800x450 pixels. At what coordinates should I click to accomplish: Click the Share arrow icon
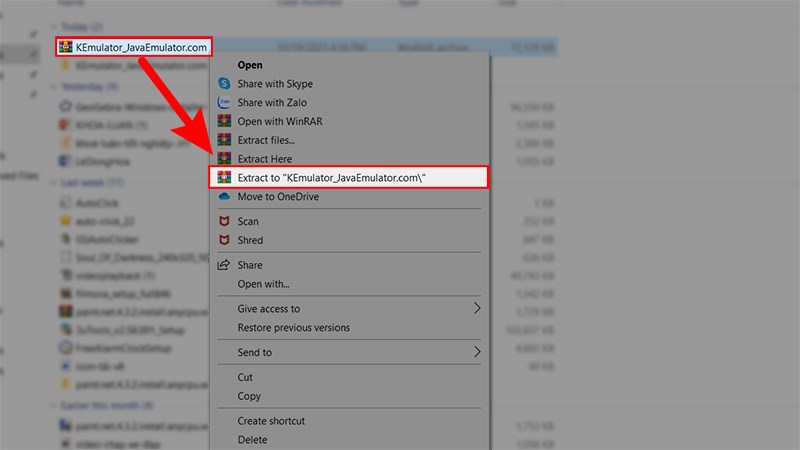pos(223,265)
